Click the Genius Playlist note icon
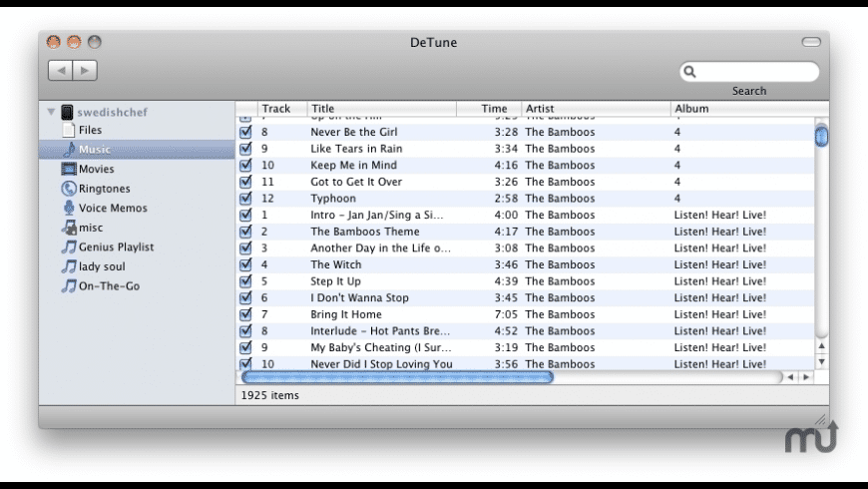 point(69,246)
